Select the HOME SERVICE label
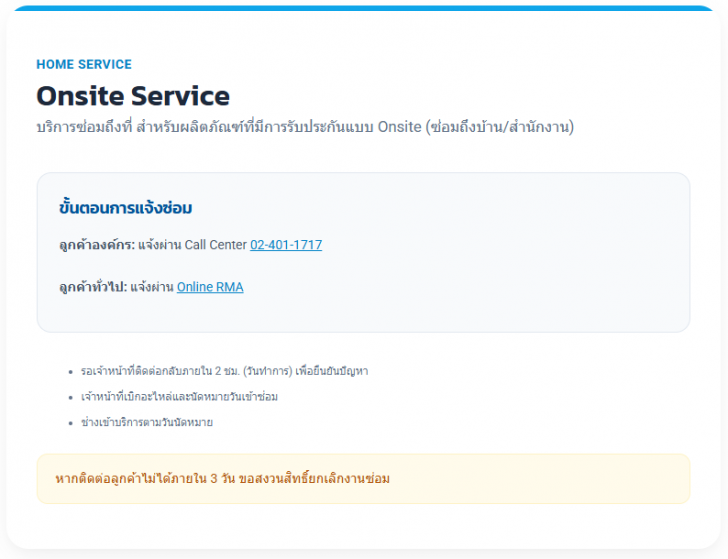This screenshot has width=728, height=559. (84, 64)
